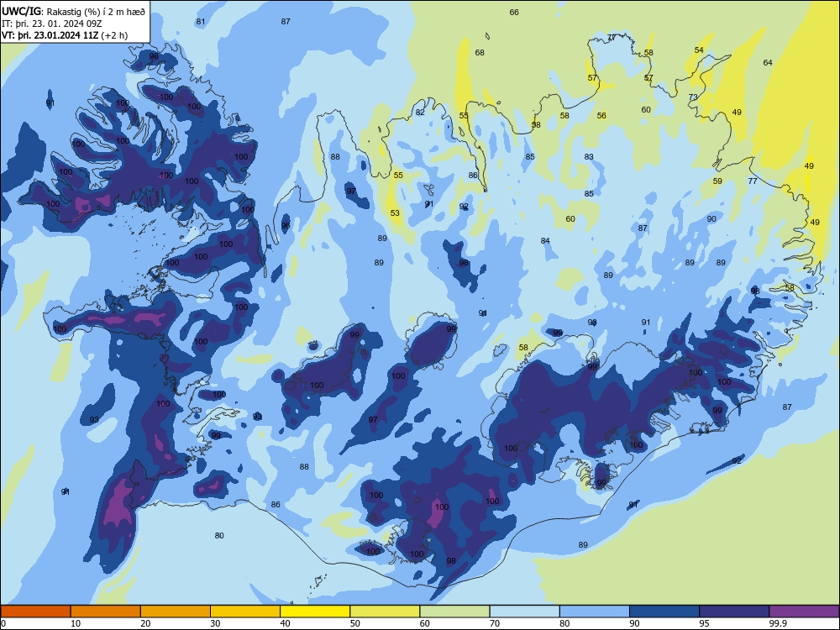Screen dimensions: 840x630
Task: Click the legend label '10'
Action: tap(76, 623)
